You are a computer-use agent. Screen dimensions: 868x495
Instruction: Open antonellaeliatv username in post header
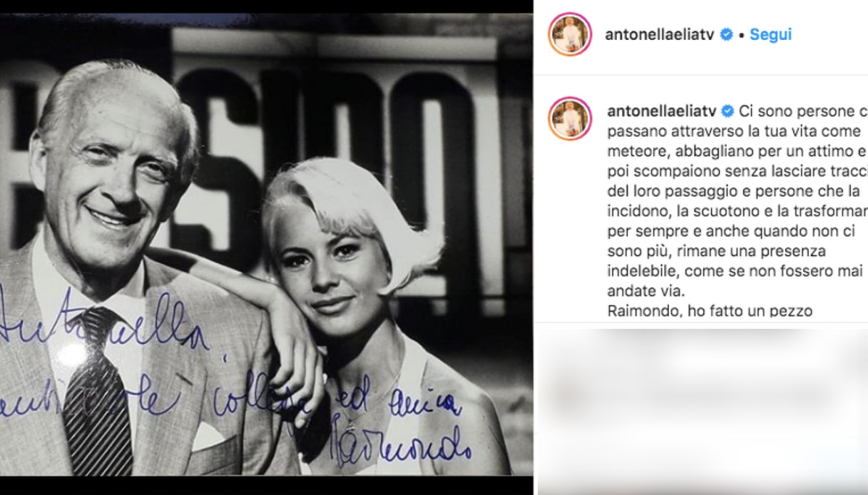[659, 34]
